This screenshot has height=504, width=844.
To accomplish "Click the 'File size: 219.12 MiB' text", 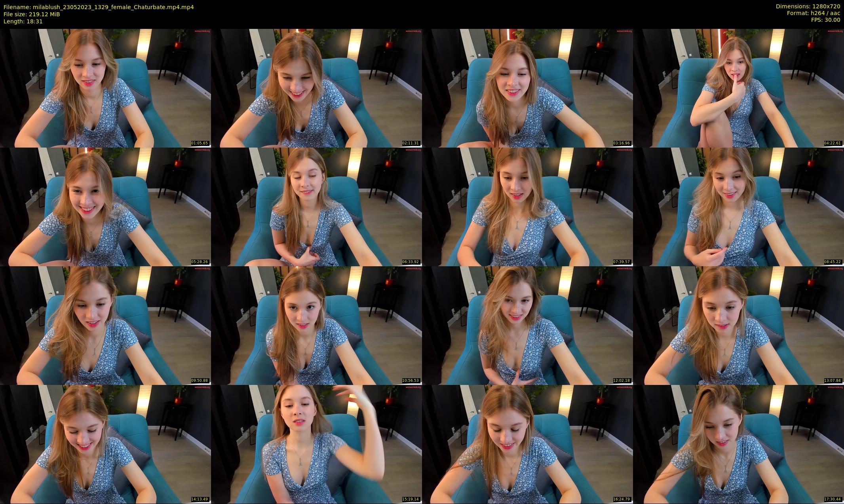I will [32, 14].
